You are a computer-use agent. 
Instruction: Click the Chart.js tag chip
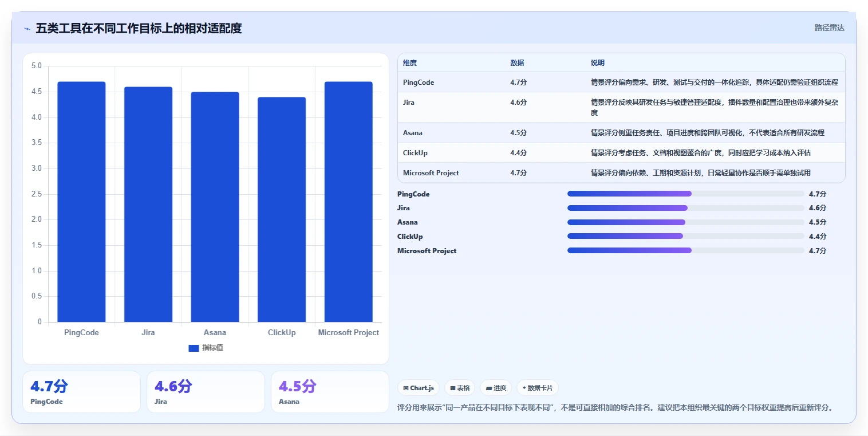click(x=419, y=388)
